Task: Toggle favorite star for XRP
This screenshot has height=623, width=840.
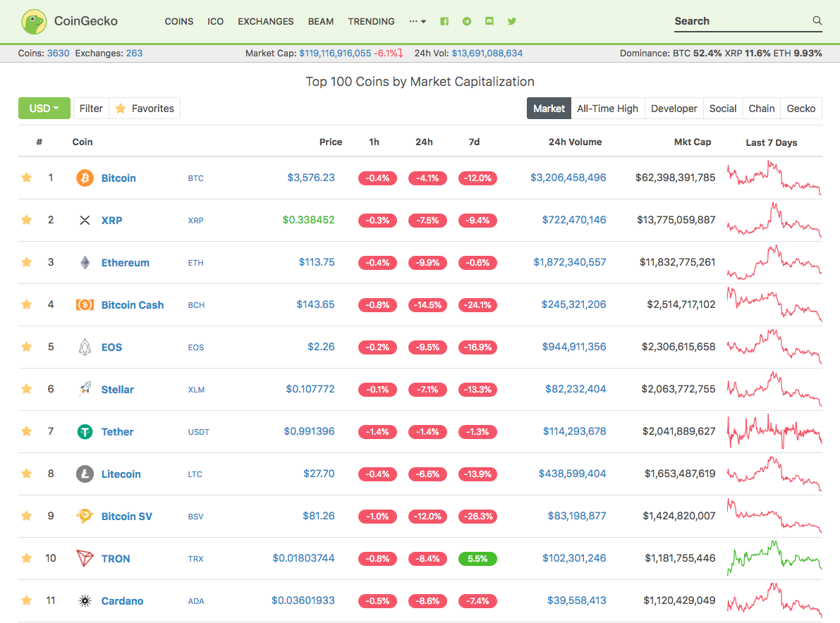Action: (x=26, y=219)
